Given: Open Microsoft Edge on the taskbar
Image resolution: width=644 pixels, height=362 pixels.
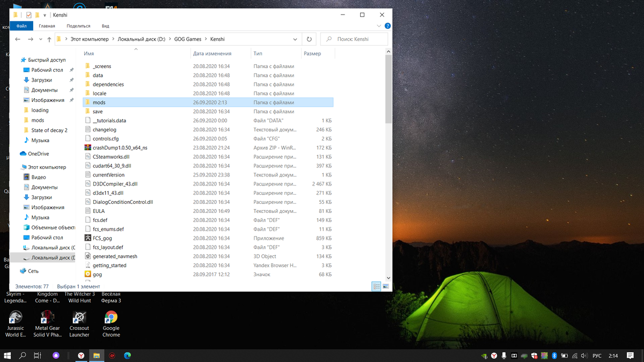Looking at the screenshot, I should (128, 356).
